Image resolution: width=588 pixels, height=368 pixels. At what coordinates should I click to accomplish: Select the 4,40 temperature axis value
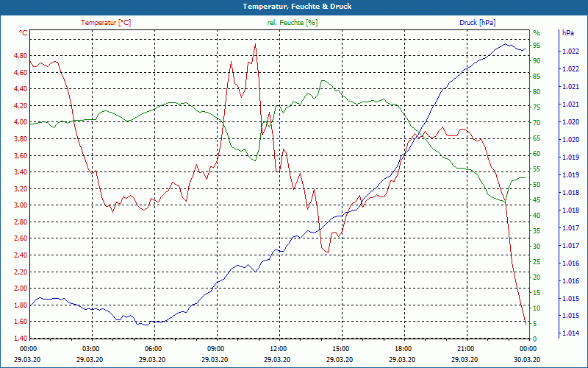[21, 88]
